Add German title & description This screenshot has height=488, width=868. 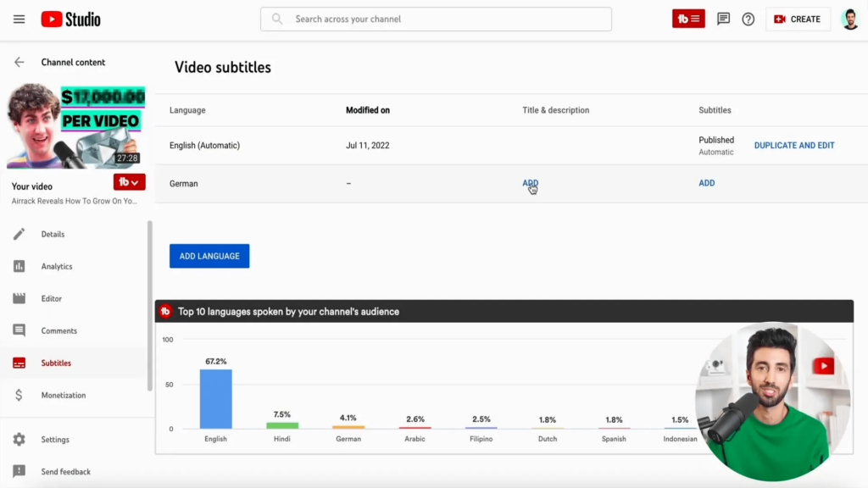(x=530, y=183)
